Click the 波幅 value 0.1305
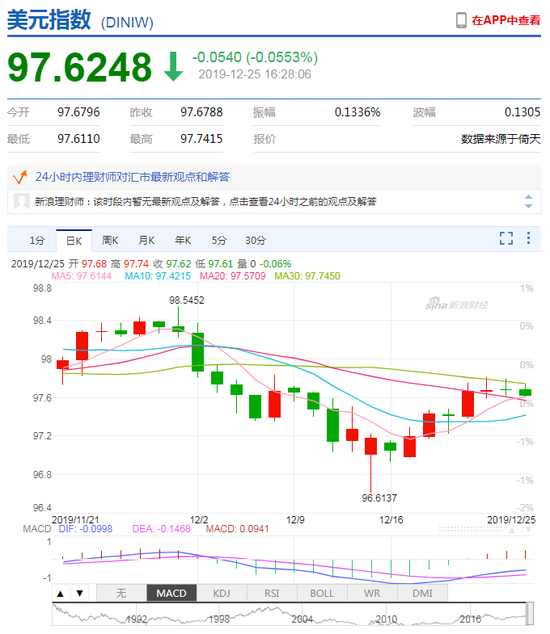550x634 pixels. tap(522, 112)
